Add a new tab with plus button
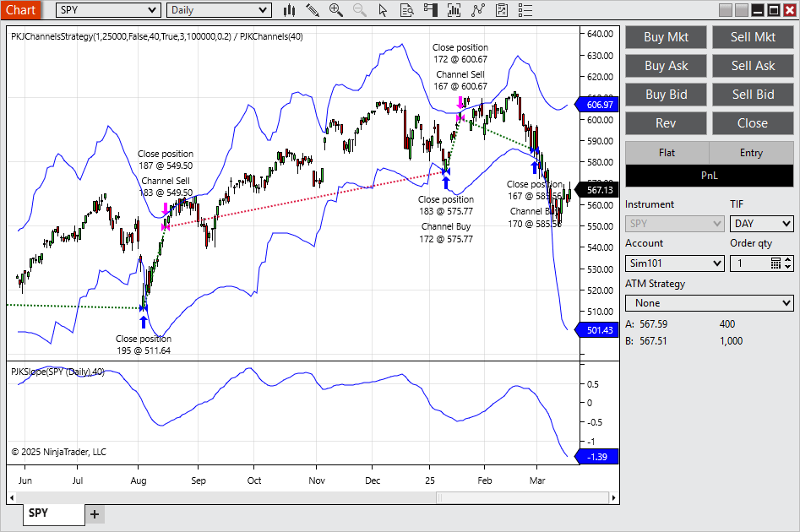800x532 pixels. tap(95, 514)
